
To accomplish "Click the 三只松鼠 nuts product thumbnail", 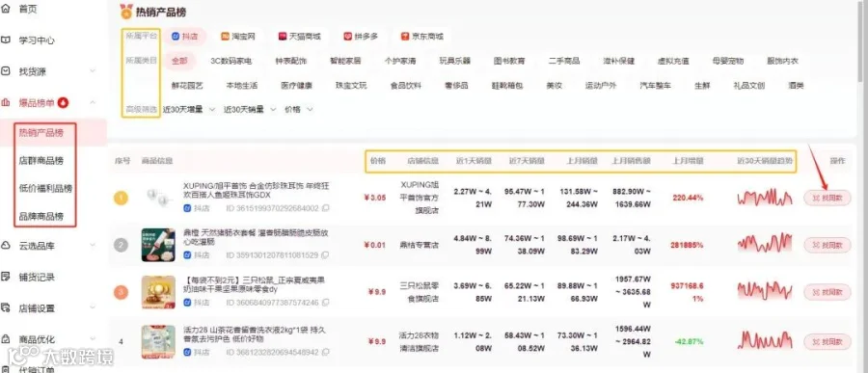I will pyautogui.click(x=158, y=292).
